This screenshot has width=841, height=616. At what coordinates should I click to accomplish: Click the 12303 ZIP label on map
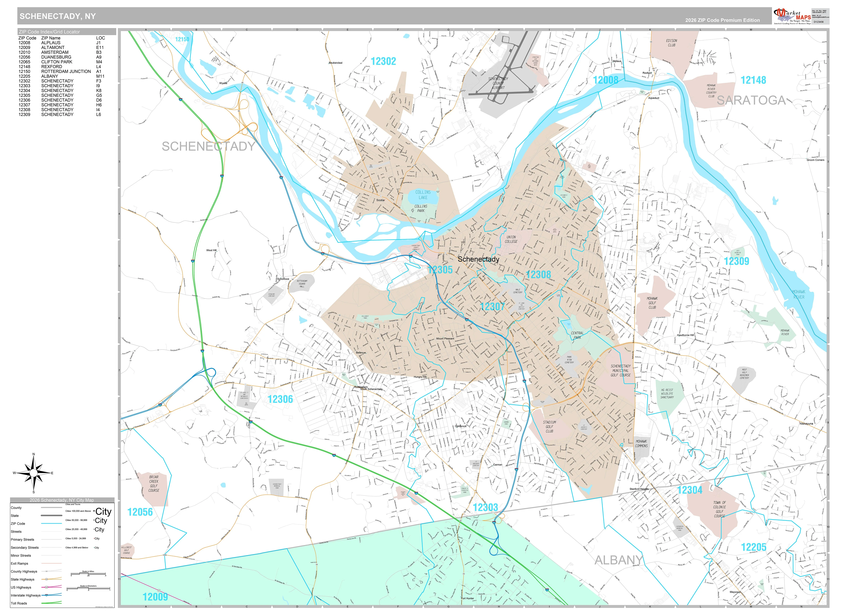tap(485, 507)
